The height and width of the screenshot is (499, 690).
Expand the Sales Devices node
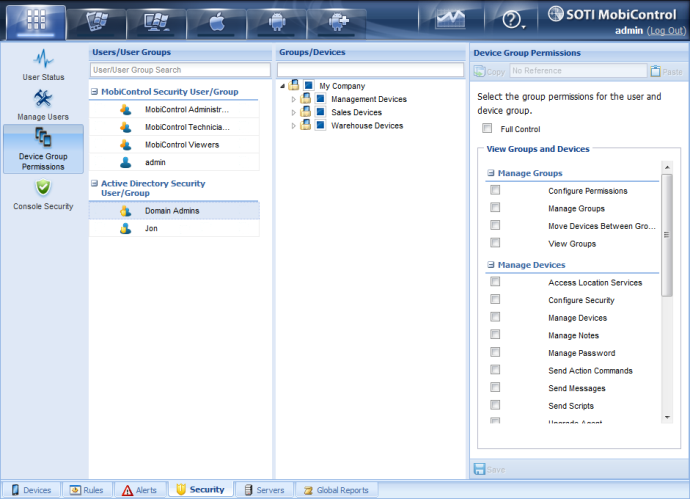click(x=294, y=113)
